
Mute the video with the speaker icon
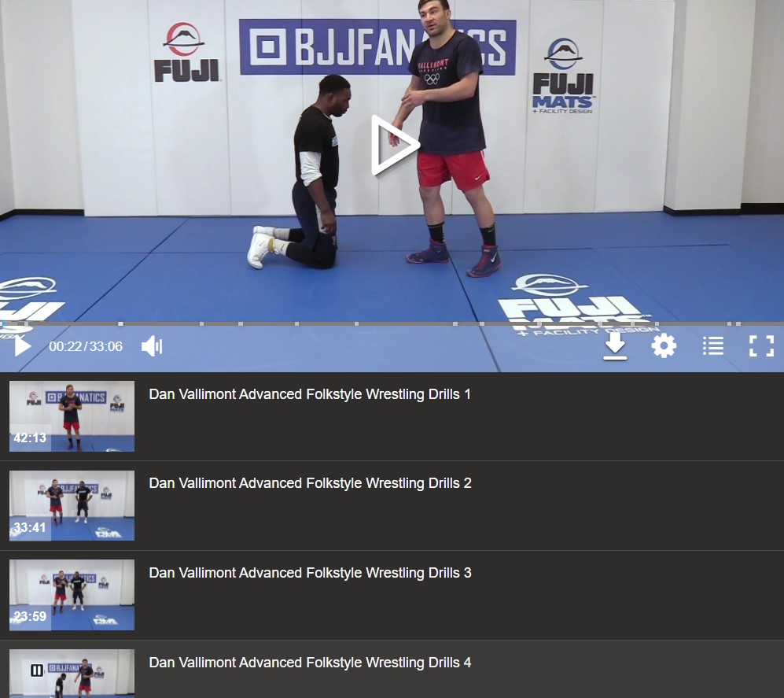click(x=152, y=346)
